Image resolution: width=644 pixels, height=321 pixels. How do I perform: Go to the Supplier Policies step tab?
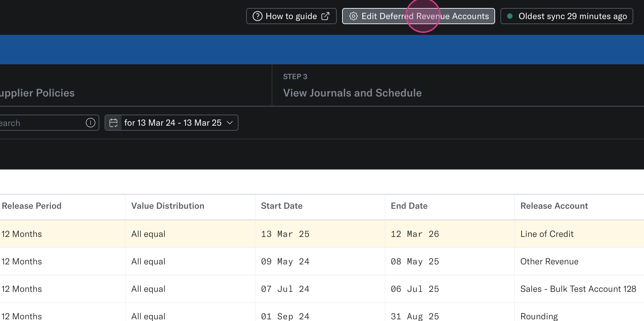pyautogui.click(x=37, y=93)
